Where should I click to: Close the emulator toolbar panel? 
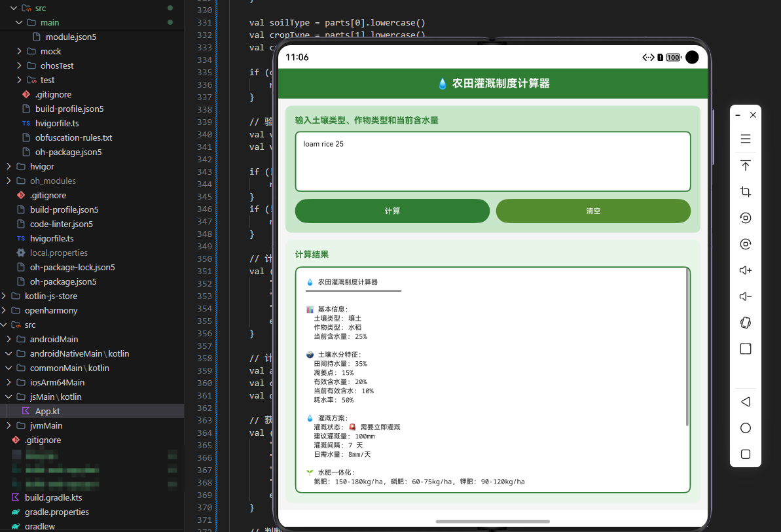coord(753,115)
